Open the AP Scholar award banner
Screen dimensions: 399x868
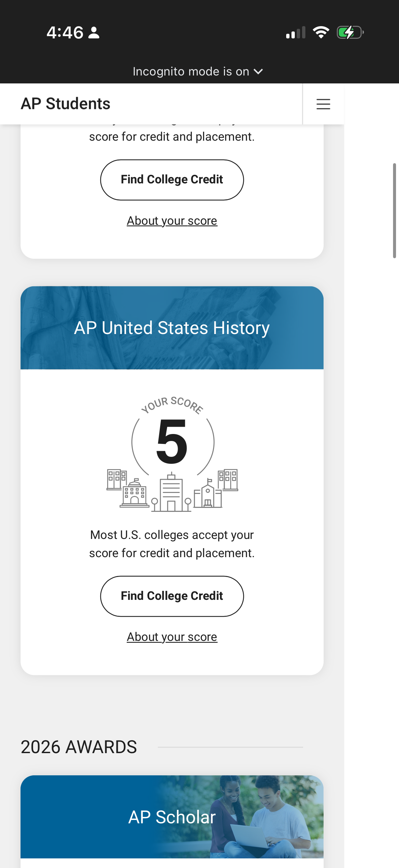(x=172, y=817)
